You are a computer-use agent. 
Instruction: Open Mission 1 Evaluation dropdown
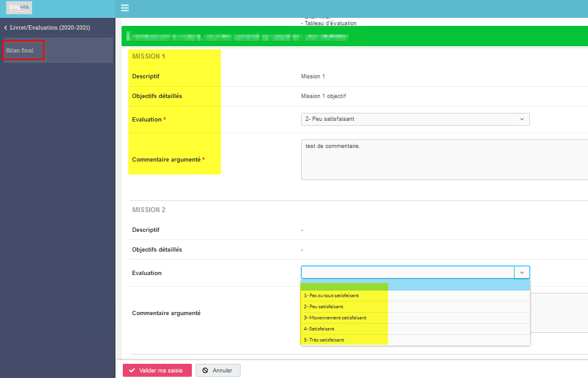pyautogui.click(x=415, y=119)
